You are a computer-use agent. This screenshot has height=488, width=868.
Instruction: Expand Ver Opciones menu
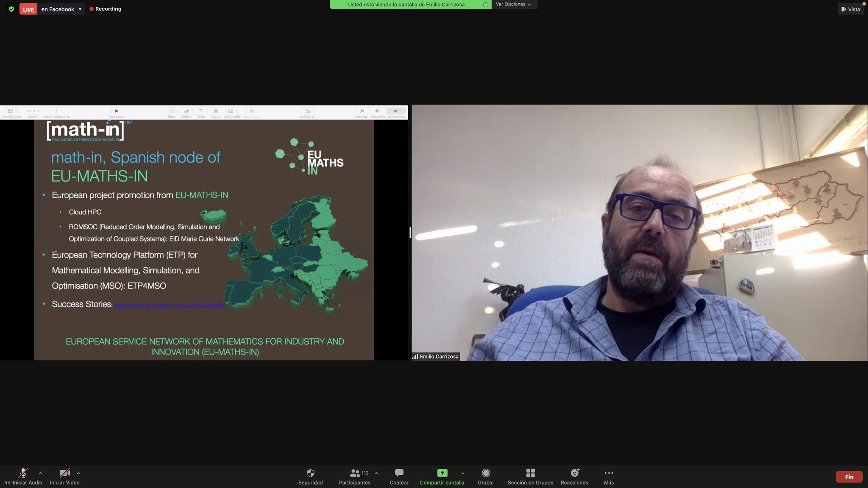click(514, 4)
